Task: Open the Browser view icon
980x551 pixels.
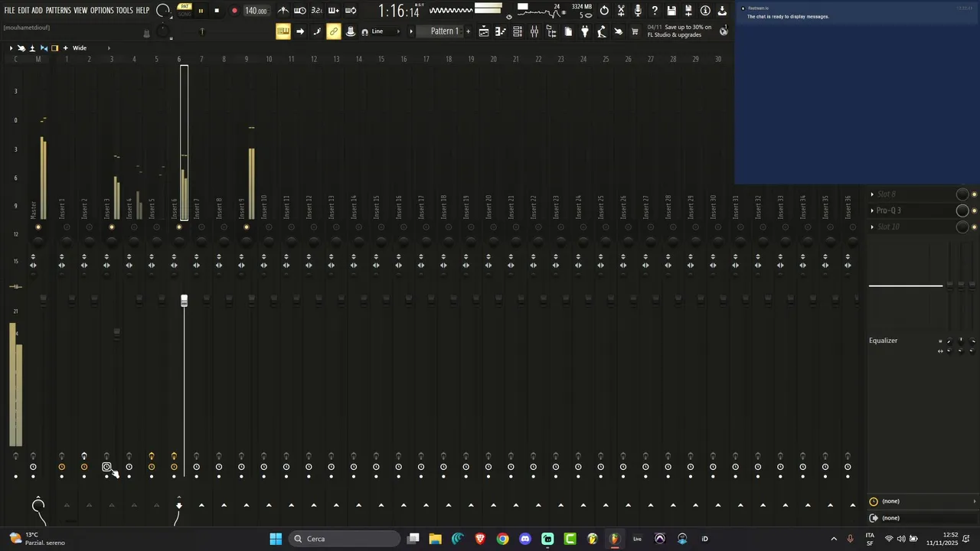Action: tap(551, 31)
